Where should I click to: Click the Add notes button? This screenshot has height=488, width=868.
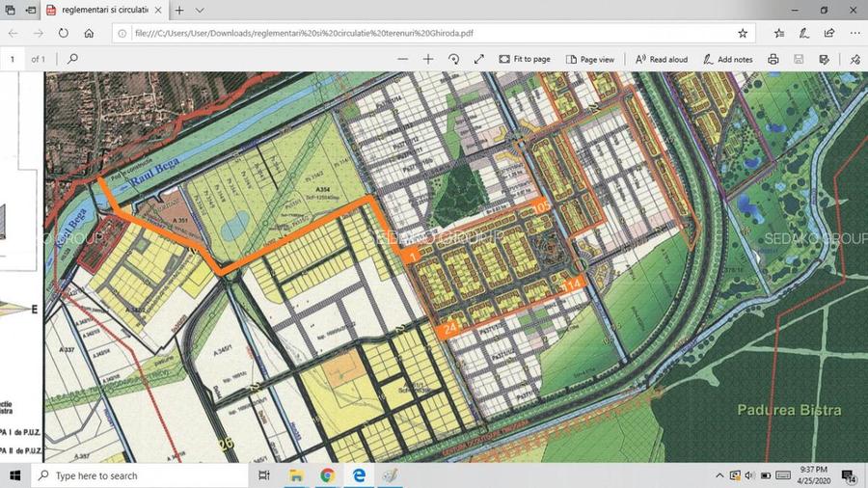(x=728, y=59)
